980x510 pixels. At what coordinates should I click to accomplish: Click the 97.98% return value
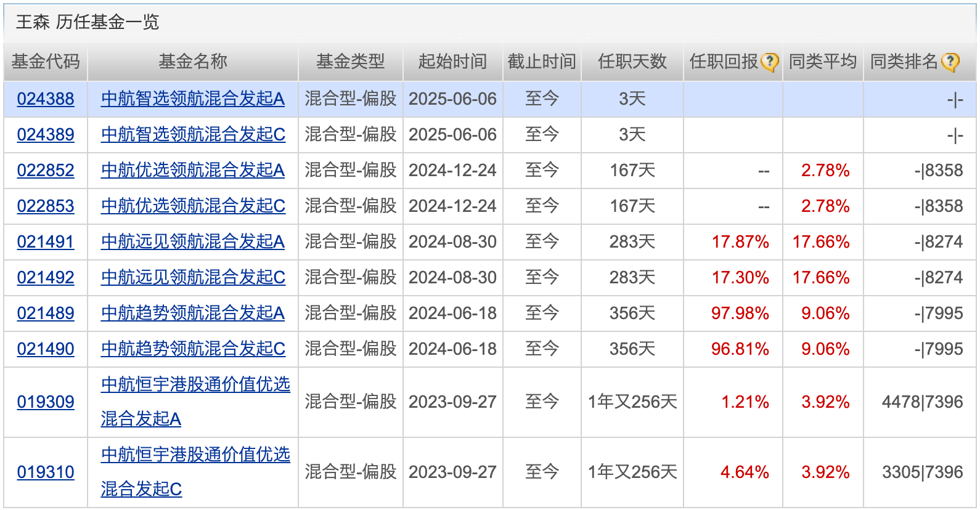point(740,313)
